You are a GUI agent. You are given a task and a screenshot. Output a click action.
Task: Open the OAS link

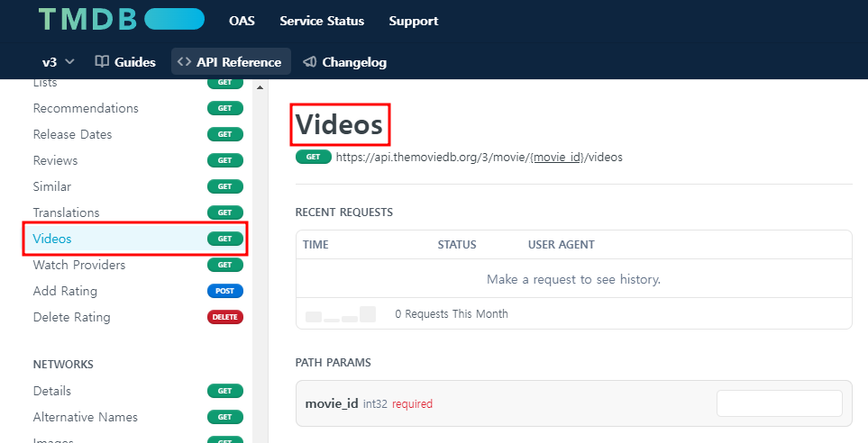point(242,21)
